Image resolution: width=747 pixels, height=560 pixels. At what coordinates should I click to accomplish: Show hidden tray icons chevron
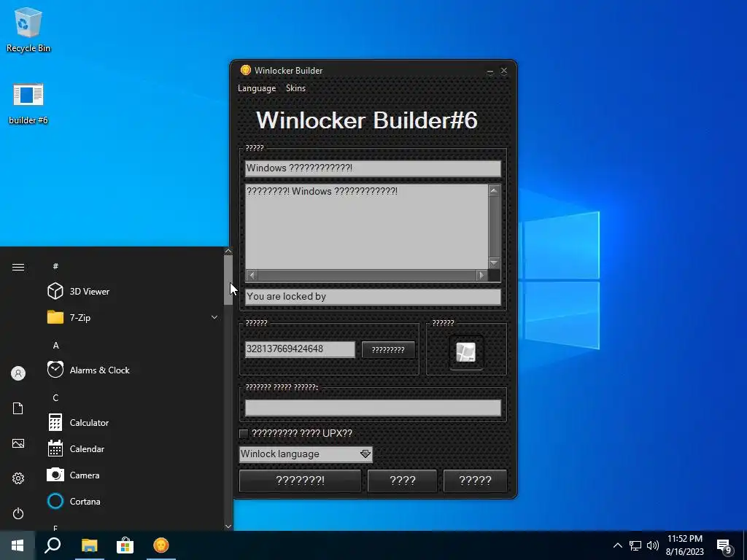tap(617, 545)
